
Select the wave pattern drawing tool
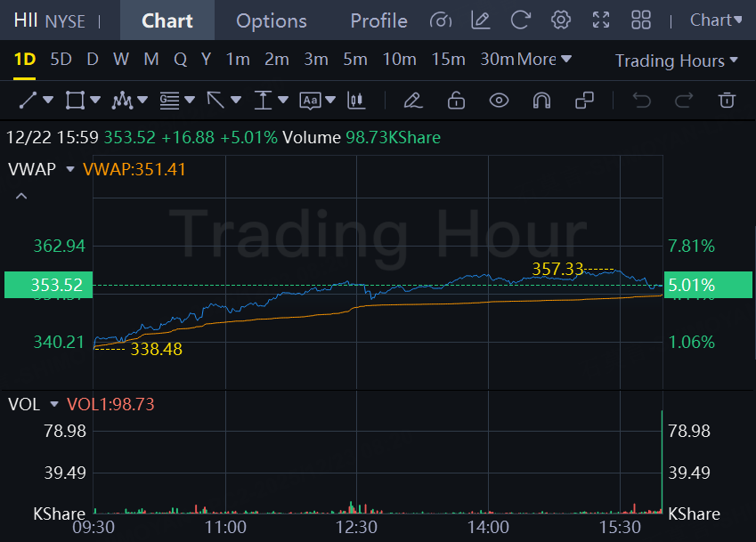pos(122,101)
